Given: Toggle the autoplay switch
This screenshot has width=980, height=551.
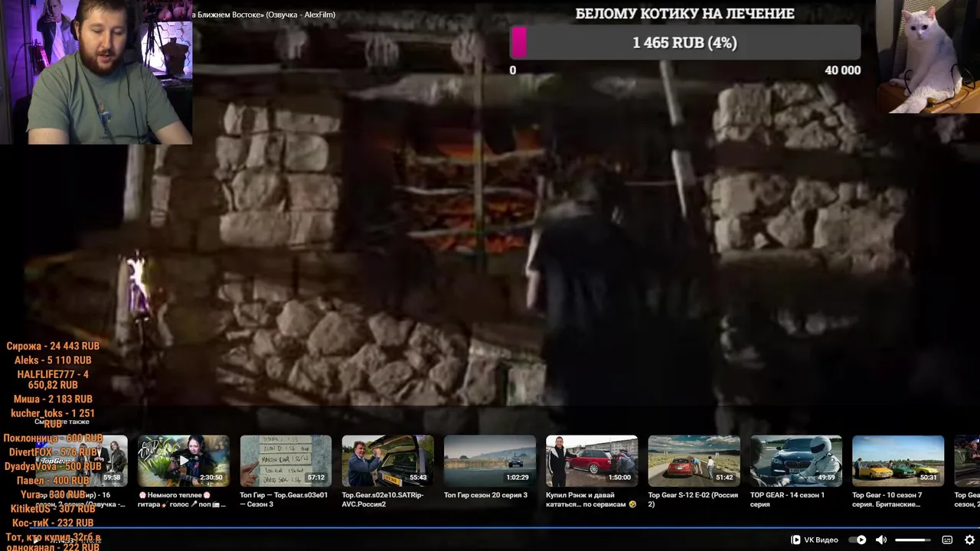Looking at the screenshot, I should click(x=857, y=540).
